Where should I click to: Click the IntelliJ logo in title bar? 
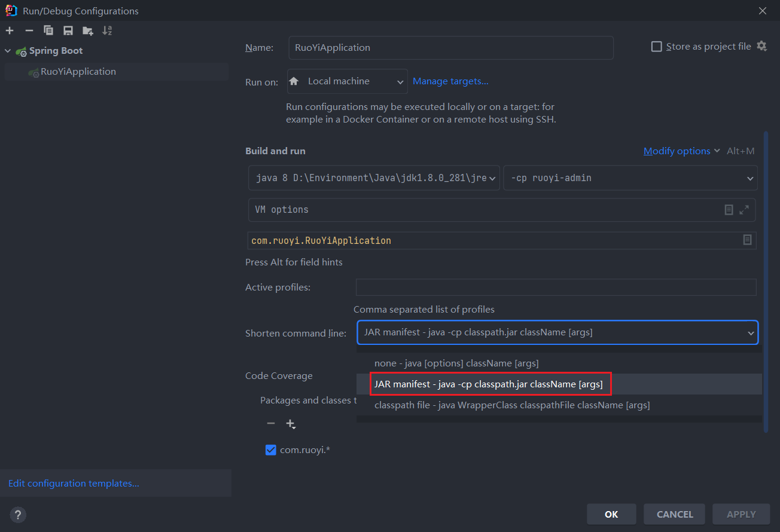point(11,10)
